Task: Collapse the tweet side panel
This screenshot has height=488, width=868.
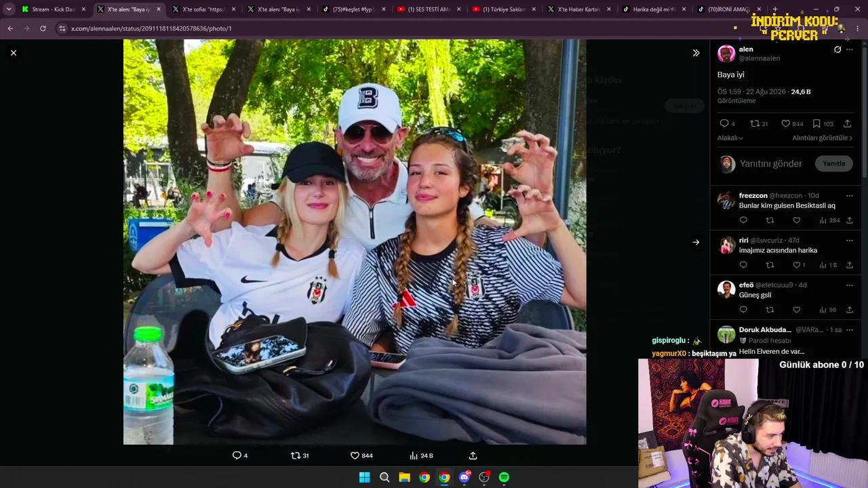Action: coord(696,53)
